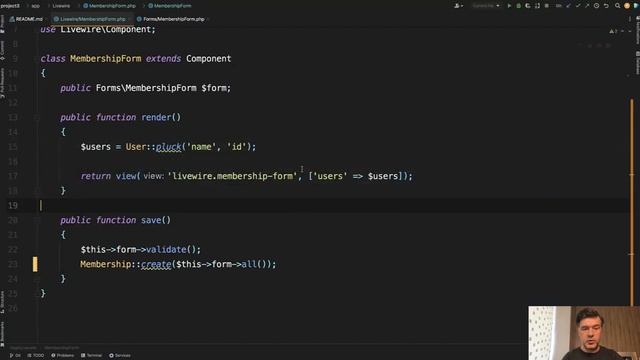Click the Livewire breadcrumb folder

[x=61, y=6]
